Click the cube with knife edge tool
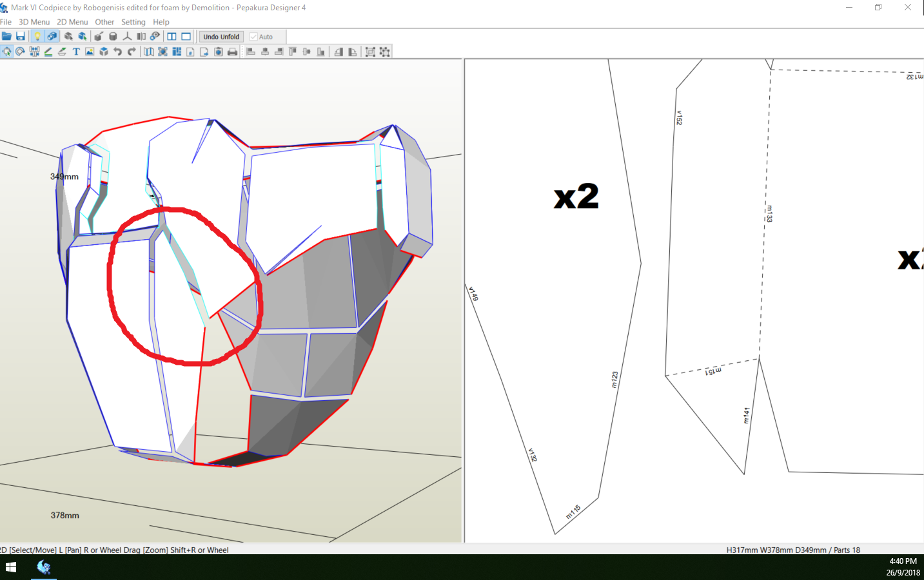Viewport: 924px width, 580px height. pos(99,36)
